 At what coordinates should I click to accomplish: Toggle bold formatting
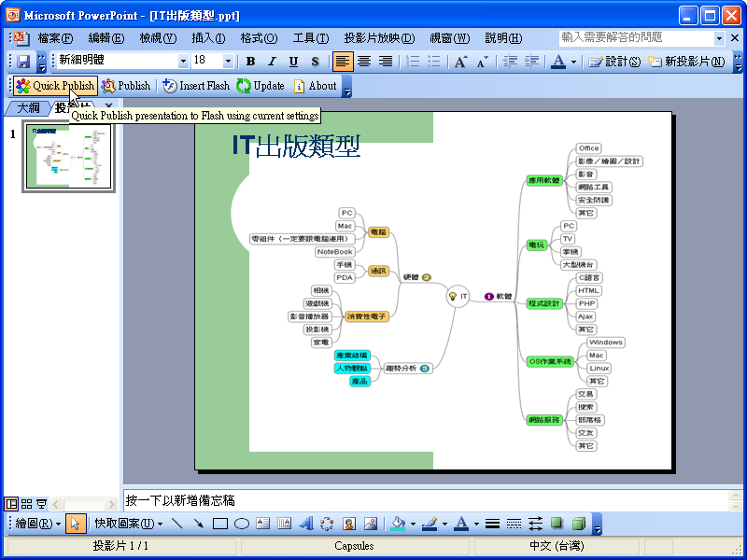250,62
